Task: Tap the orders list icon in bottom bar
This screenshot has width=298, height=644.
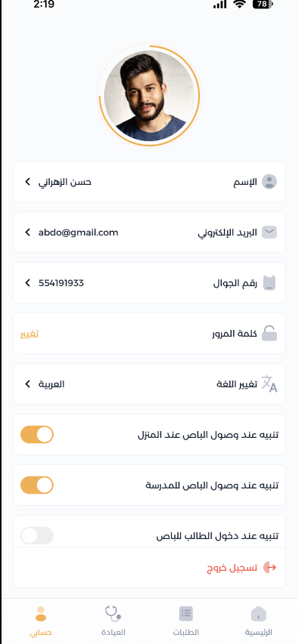Action: pyautogui.click(x=186, y=614)
